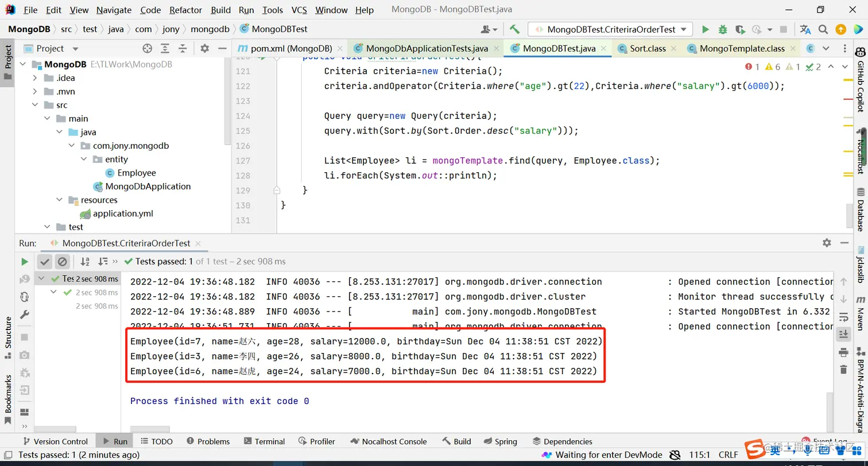Image resolution: width=868 pixels, height=466 pixels.
Task: Toggle soft-wrap in console output
Action: tap(843, 317)
